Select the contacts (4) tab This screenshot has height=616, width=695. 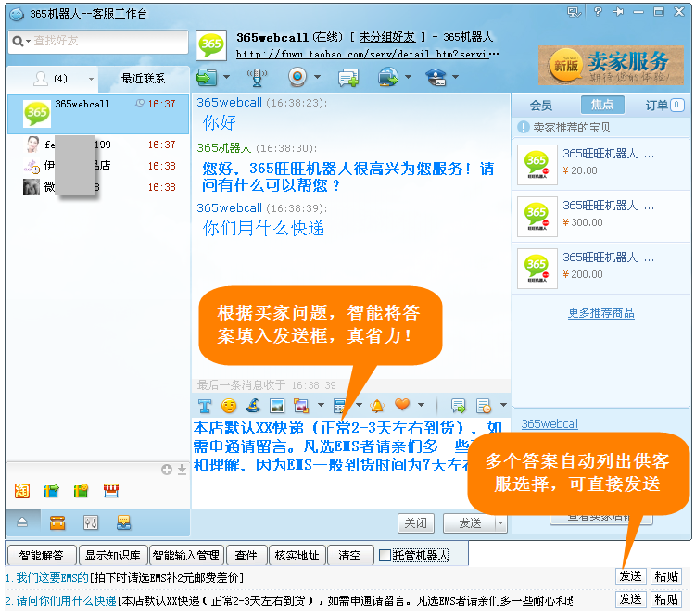52,79
